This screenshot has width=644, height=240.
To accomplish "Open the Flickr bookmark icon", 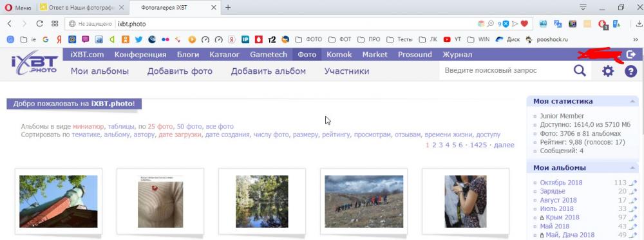I will click(x=165, y=40).
